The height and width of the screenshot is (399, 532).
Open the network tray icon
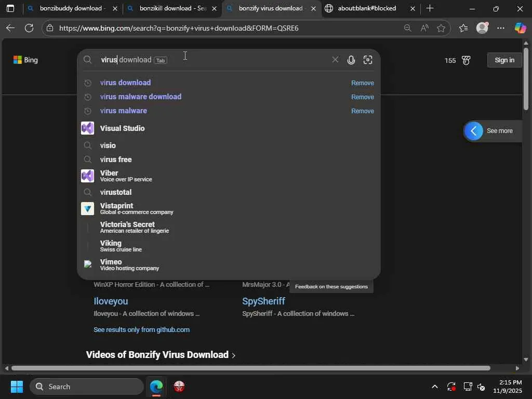(468, 387)
